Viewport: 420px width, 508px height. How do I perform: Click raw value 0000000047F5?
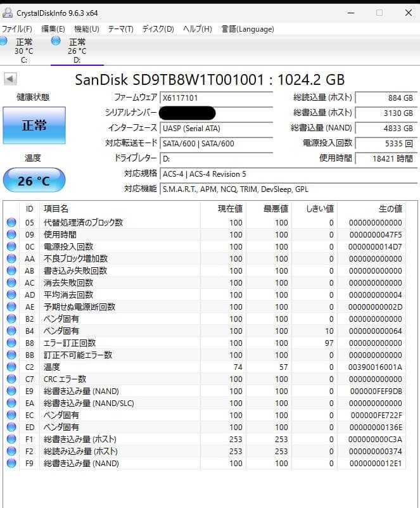click(376, 234)
